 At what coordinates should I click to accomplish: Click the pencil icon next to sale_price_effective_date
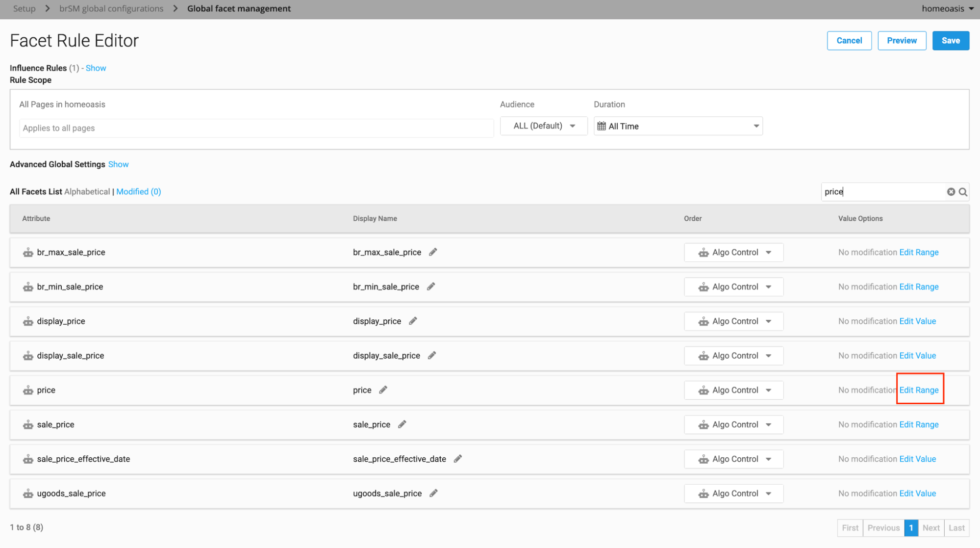458,458
